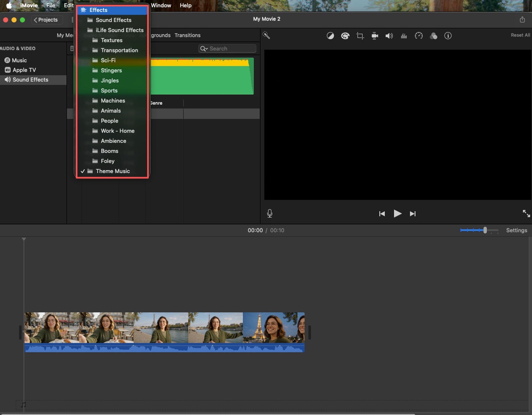
Task: Select Effects at top of dropdown
Action: click(x=112, y=10)
